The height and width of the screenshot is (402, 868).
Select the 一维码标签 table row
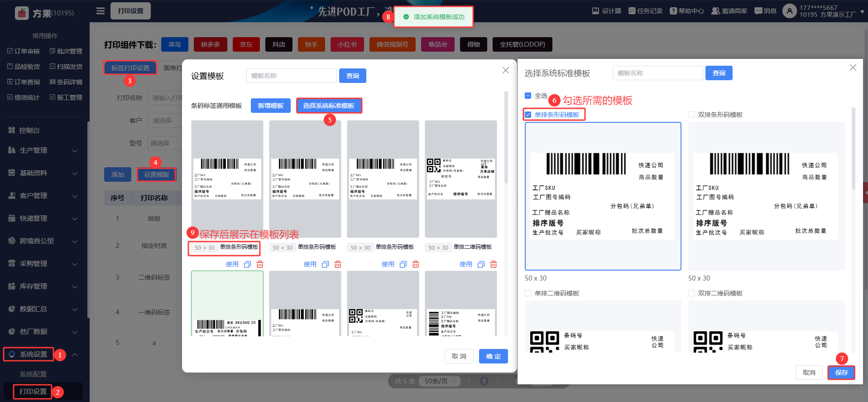point(143,312)
